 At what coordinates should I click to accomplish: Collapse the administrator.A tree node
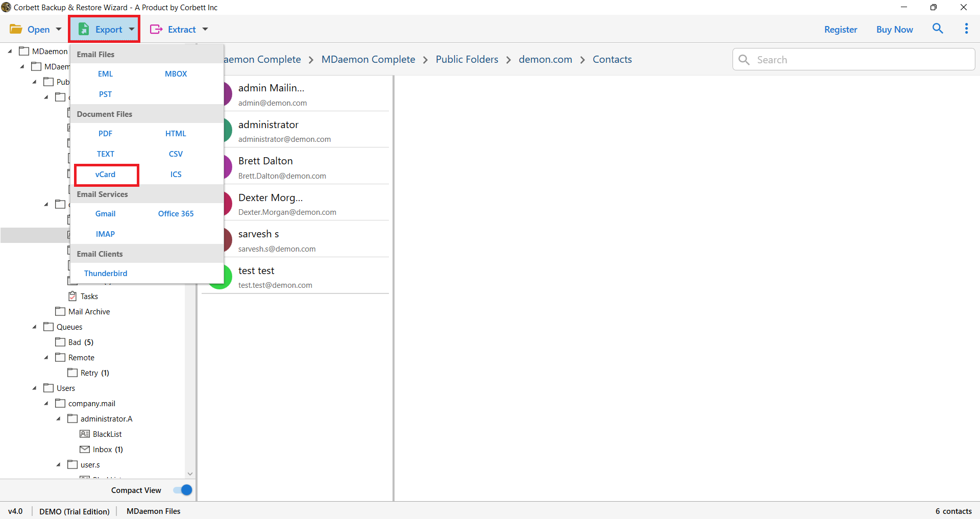click(x=58, y=418)
